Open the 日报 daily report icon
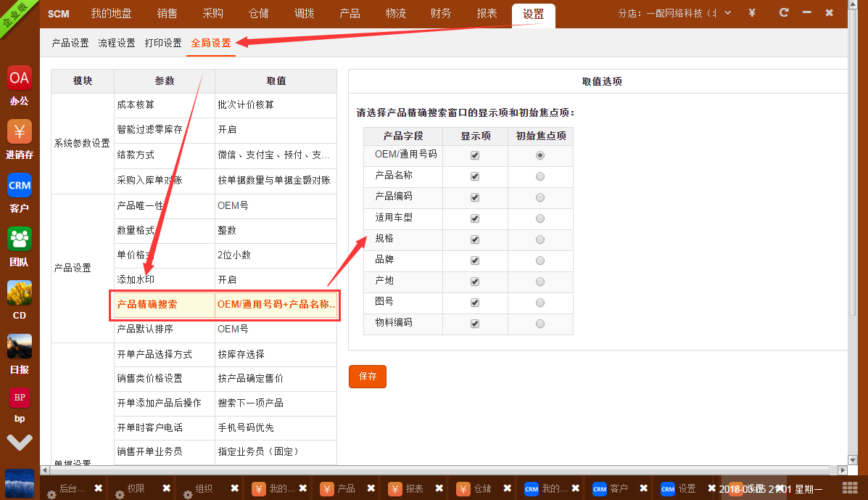Viewport: 868px width, 500px height. point(20,346)
